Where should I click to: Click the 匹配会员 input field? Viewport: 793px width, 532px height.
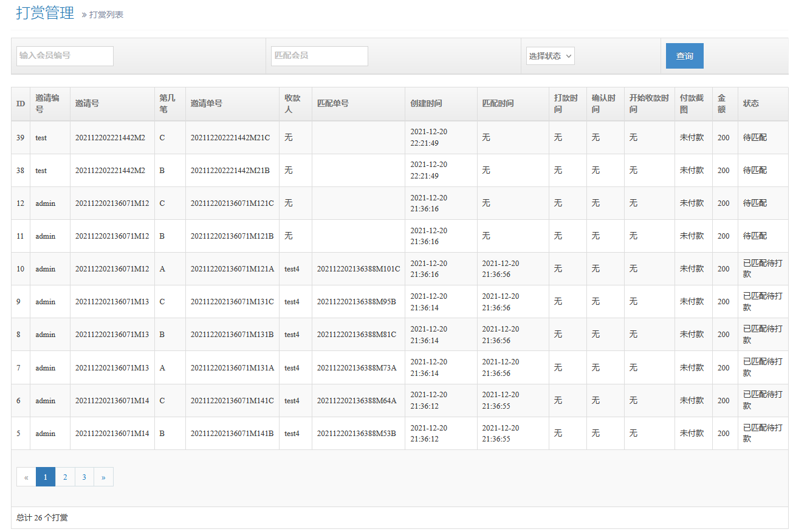click(x=320, y=56)
